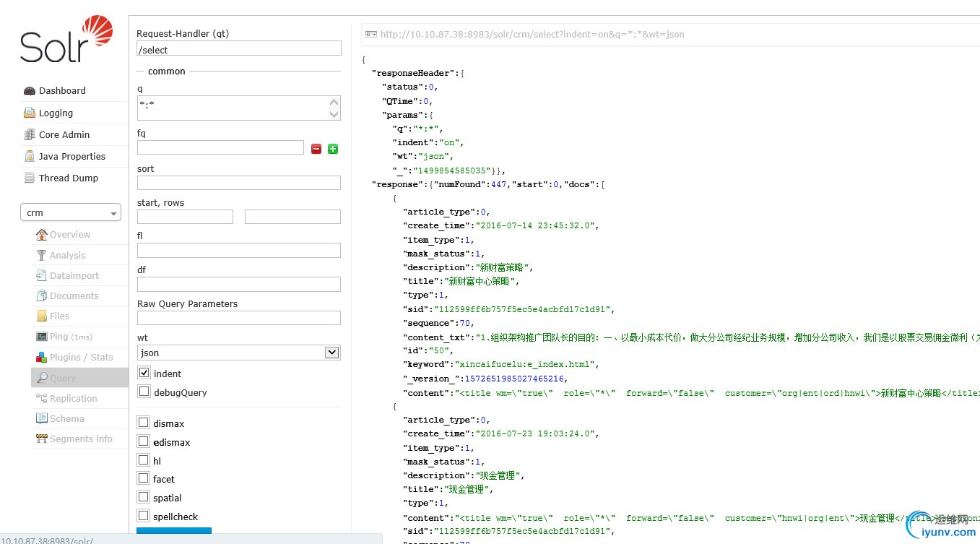980x544 pixels.
Task: Open the wt json format dropdown
Action: pyautogui.click(x=238, y=353)
